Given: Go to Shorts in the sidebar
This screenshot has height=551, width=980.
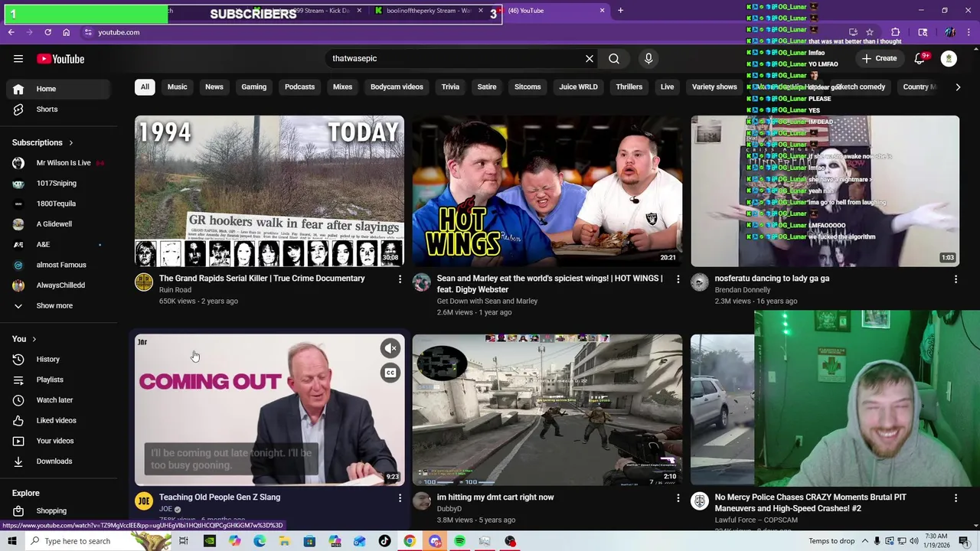Looking at the screenshot, I should [58, 109].
